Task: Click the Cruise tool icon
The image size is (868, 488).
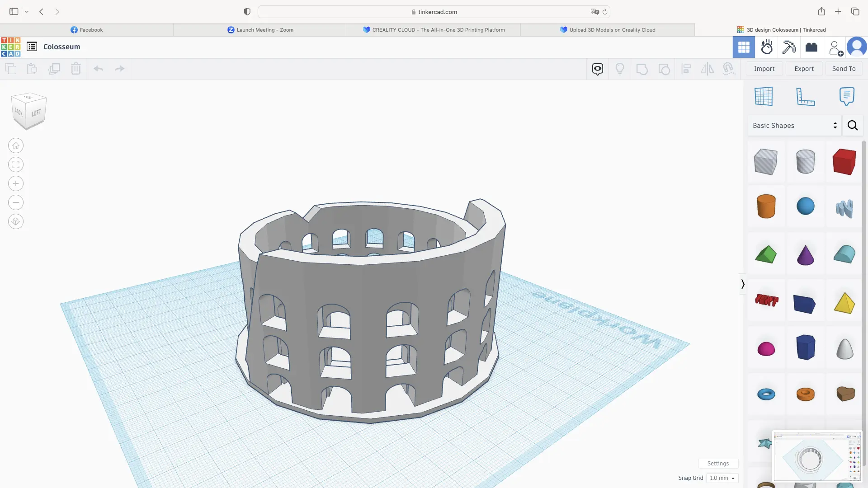Action: point(728,69)
